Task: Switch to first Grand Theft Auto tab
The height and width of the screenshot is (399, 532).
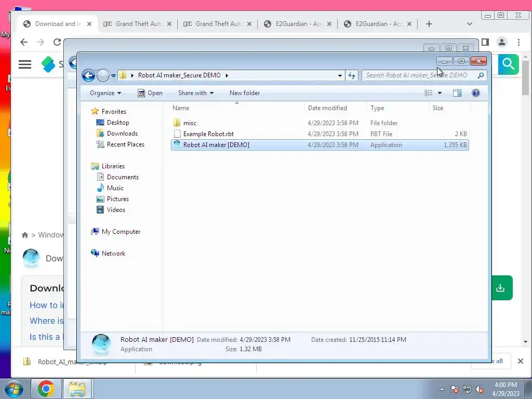Action: point(138,24)
